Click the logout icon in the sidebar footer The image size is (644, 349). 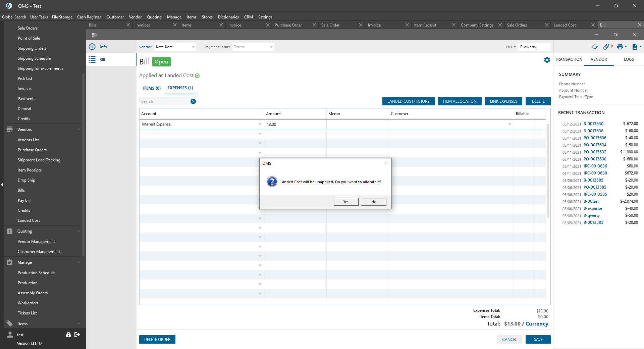[x=77, y=335]
